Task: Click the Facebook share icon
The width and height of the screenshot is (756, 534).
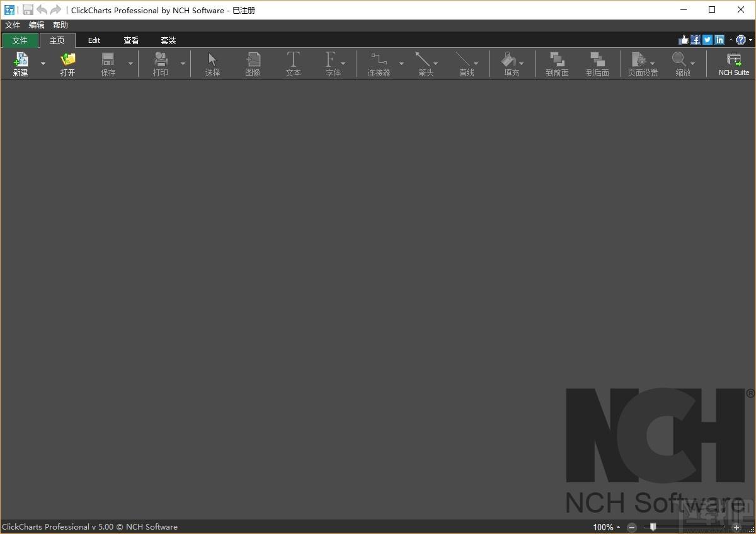Action: coord(696,40)
